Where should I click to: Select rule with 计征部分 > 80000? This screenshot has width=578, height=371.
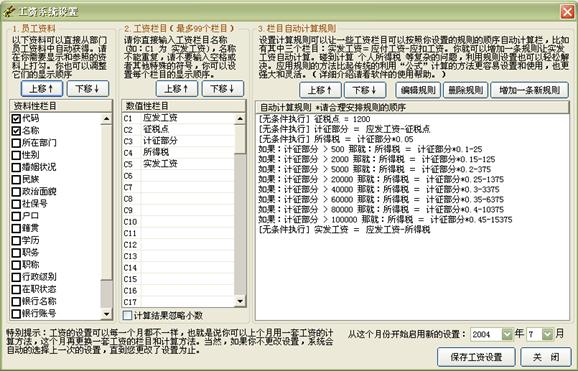pyautogui.click(x=381, y=209)
